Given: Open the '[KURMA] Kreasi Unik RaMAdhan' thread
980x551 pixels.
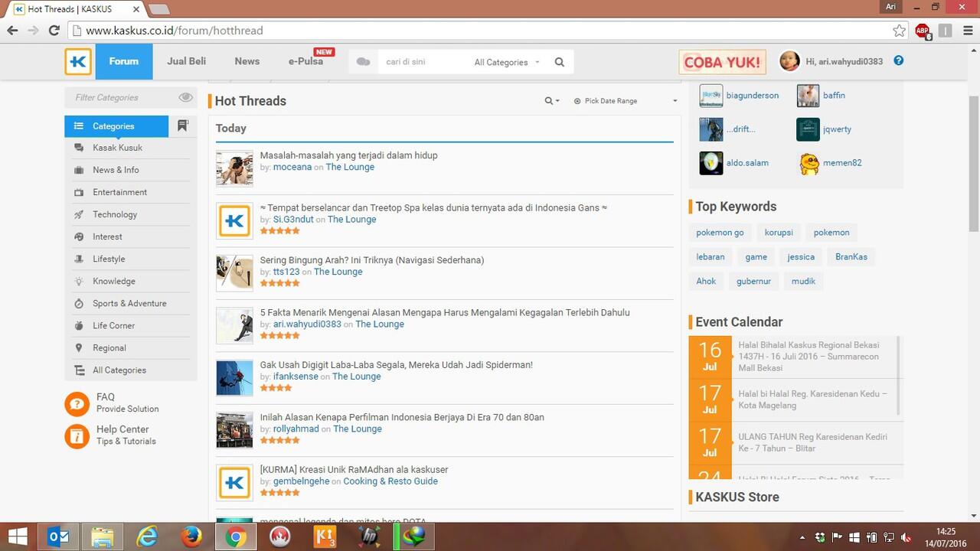Looking at the screenshot, I should pyautogui.click(x=354, y=470).
